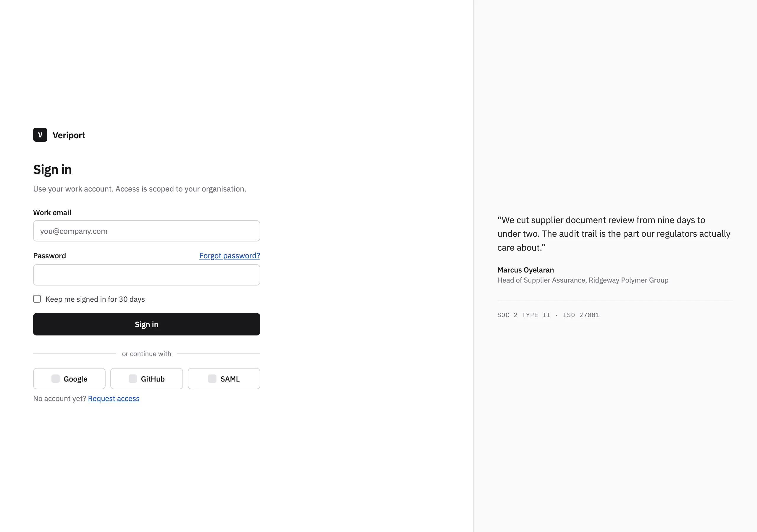Click the Veriport V logo icon
This screenshot has width=757, height=532.
pos(40,135)
